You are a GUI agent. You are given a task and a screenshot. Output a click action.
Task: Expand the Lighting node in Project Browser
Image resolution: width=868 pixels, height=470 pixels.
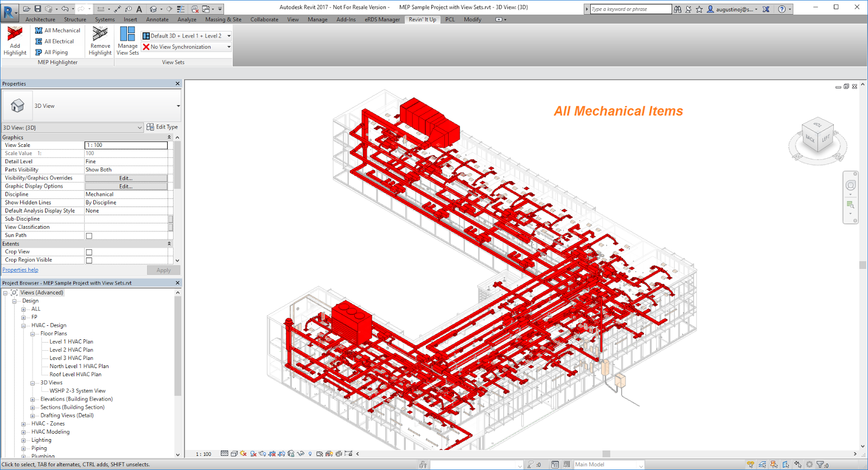23,441
